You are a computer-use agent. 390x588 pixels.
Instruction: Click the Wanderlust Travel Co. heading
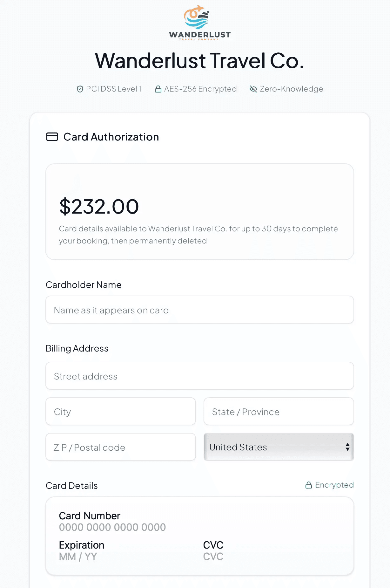[199, 60]
